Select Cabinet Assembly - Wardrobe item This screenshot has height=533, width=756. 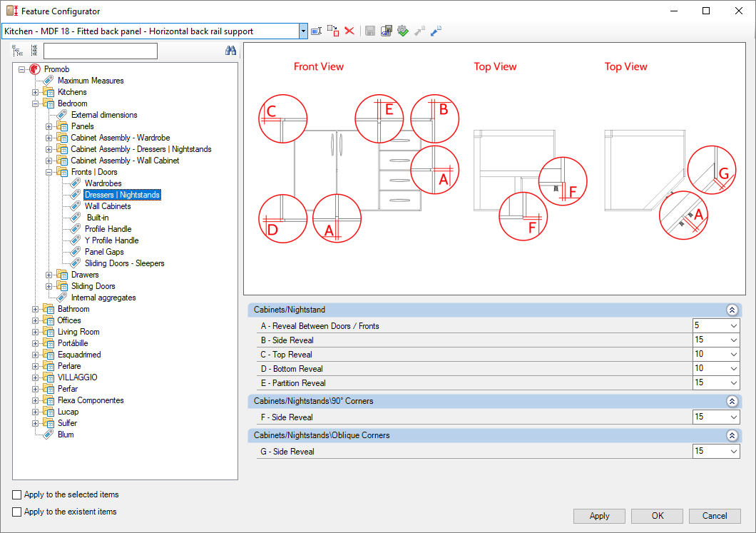pos(120,138)
